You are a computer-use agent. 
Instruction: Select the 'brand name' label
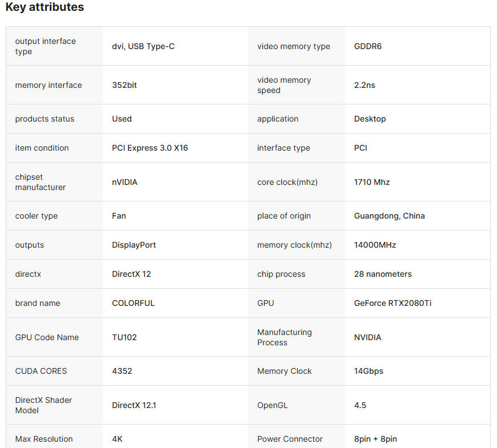37,303
